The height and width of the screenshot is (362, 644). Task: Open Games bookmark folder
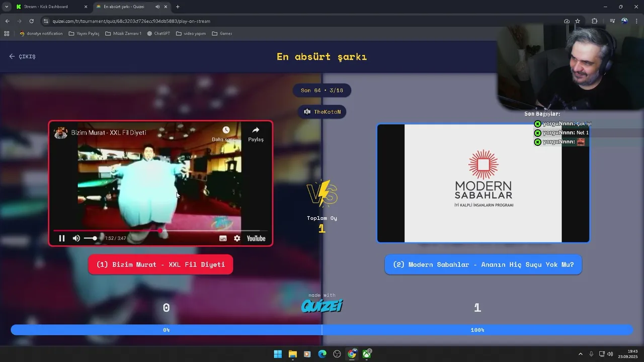pyautogui.click(x=222, y=34)
